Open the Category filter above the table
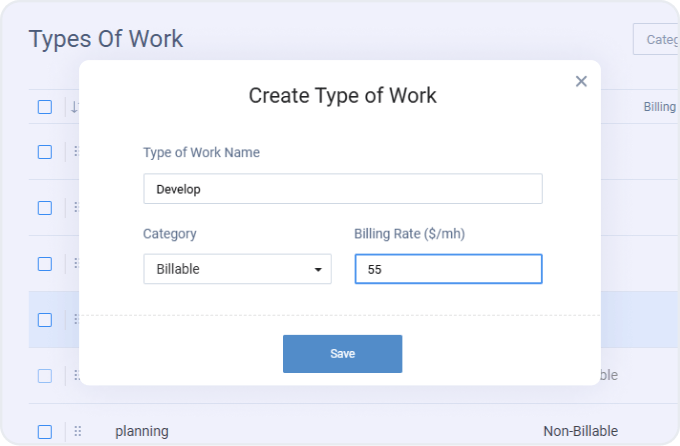This screenshot has width=680, height=446. coord(658,40)
